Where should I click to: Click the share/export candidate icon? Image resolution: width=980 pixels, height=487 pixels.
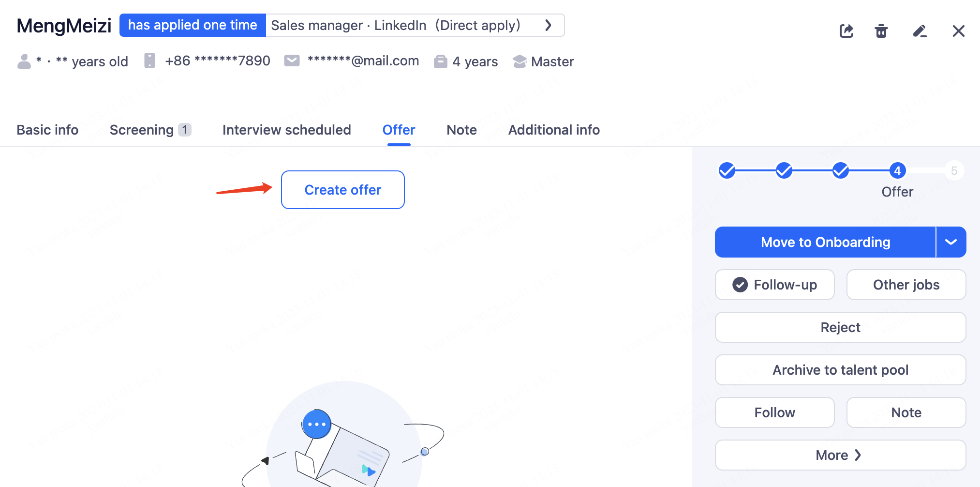(x=846, y=31)
